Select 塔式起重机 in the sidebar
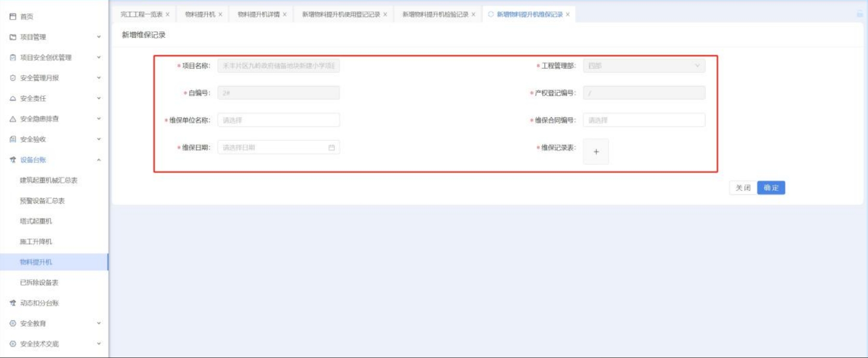This screenshot has width=868, height=358. click(36, 221)
